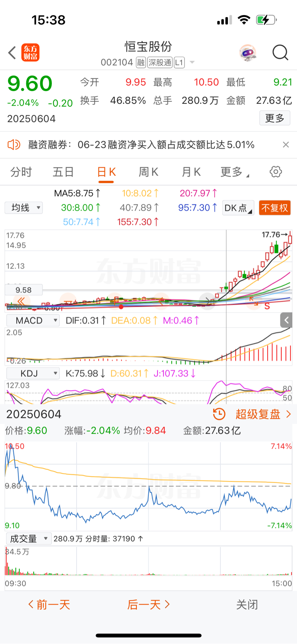
Task: Tap the 金额 27.63亿 amount in header
Action: 259,101
